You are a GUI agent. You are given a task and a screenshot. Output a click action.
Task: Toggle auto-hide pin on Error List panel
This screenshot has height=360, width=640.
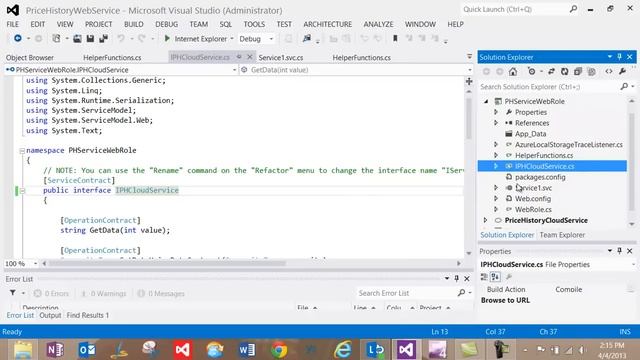pos(457,278)
